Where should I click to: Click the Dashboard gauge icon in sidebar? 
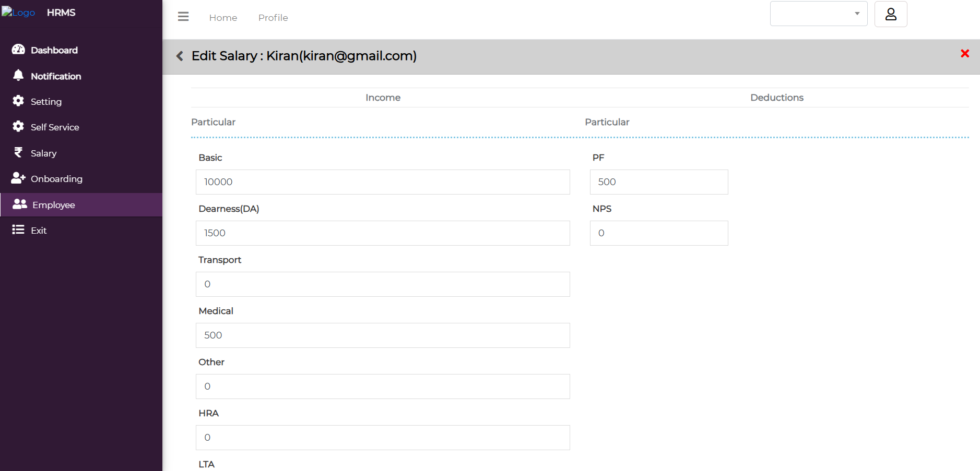click(x=18, y=50)
